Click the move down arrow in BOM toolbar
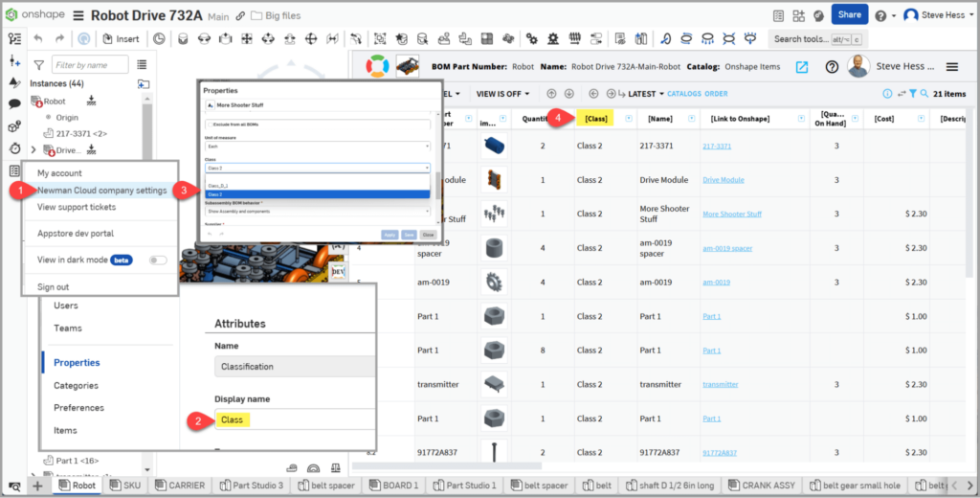Image resolution: width=980 pixels, height=498 pixels. [x=568, y=94]
